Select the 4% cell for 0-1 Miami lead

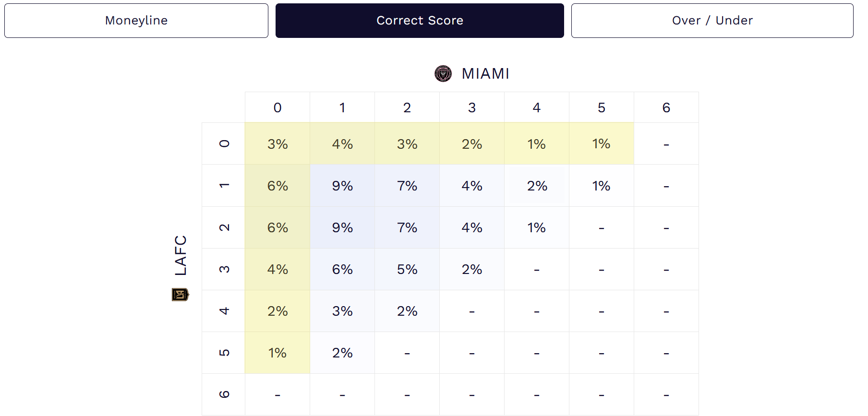pos(342,143)
